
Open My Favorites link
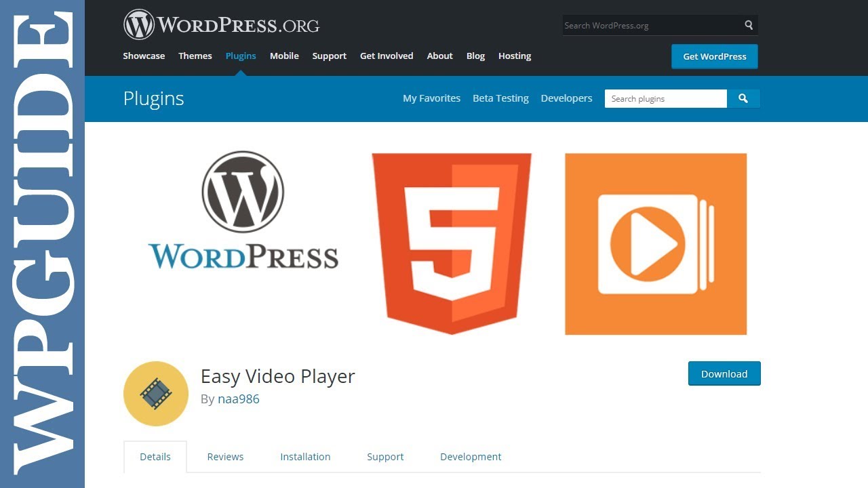point(431,98)
